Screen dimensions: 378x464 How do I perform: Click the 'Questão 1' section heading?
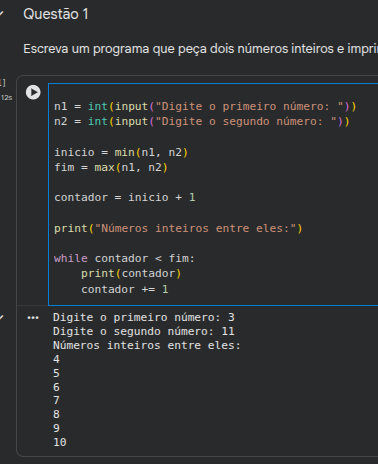pyautogui.click(x=56, y=14)
